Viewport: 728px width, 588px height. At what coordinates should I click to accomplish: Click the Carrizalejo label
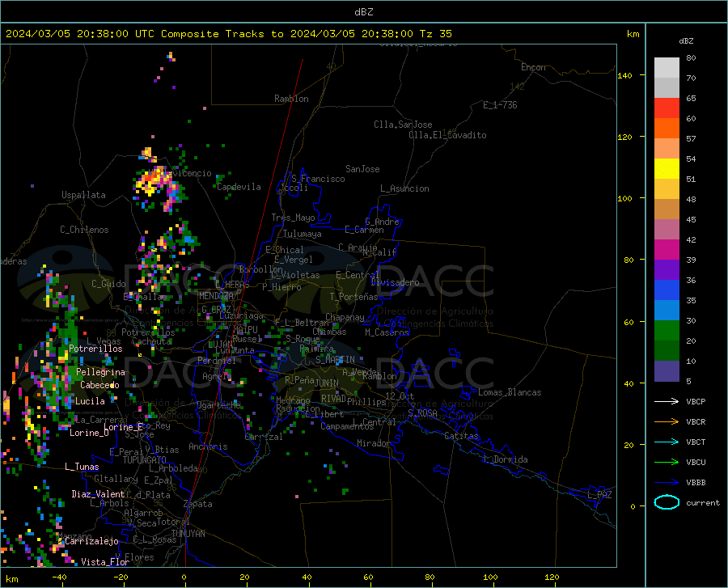pos(92,541)
